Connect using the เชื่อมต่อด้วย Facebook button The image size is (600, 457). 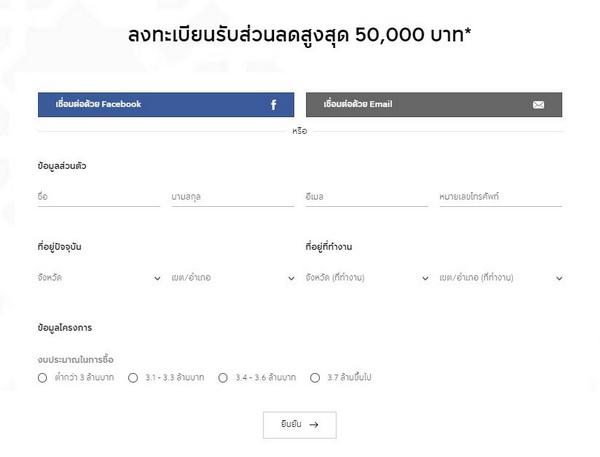pos(166,105)
